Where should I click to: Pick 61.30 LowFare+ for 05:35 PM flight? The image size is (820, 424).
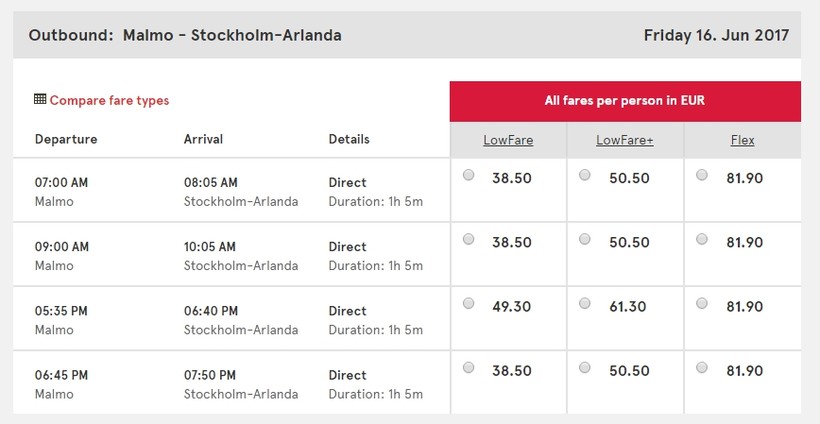pyautogui.click(x=585, y=303)
